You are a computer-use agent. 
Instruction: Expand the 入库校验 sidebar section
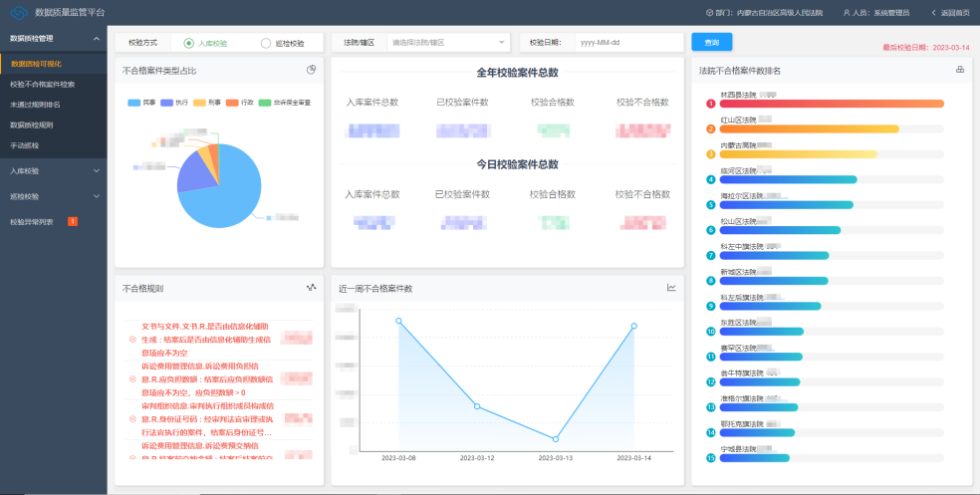coord(53,171)
